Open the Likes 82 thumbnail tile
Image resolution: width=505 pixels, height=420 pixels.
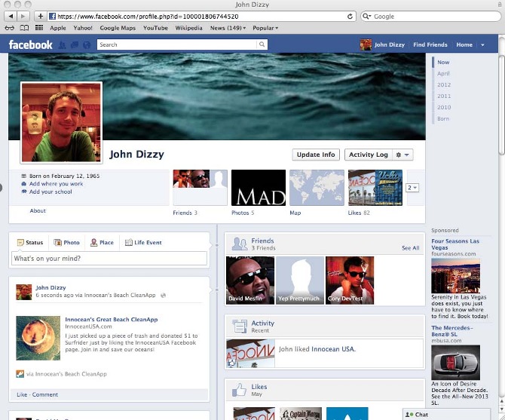[x=375, y=188]
